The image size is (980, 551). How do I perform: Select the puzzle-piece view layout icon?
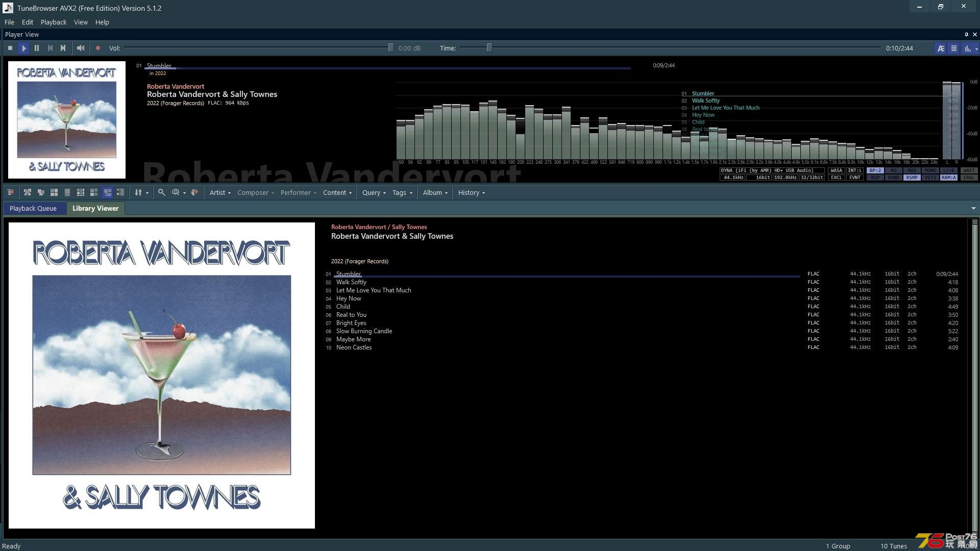click(x=28, y=192)
